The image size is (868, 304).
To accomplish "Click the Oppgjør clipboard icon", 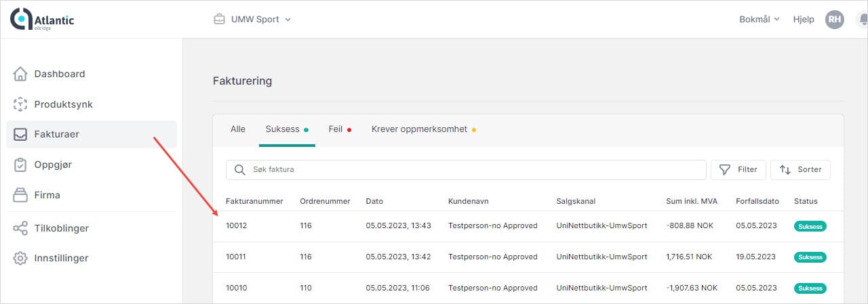I will coord(20,165).
